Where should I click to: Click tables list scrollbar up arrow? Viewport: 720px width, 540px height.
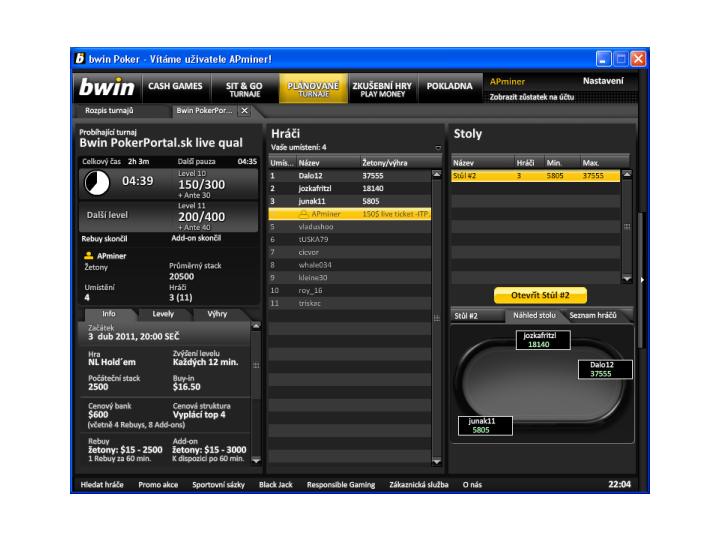pos(627,174)
